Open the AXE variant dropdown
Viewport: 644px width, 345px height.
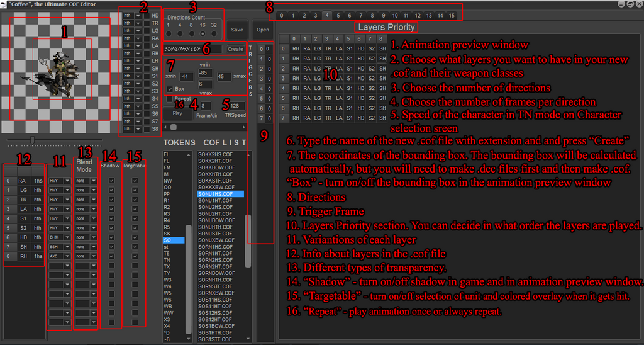67,256
